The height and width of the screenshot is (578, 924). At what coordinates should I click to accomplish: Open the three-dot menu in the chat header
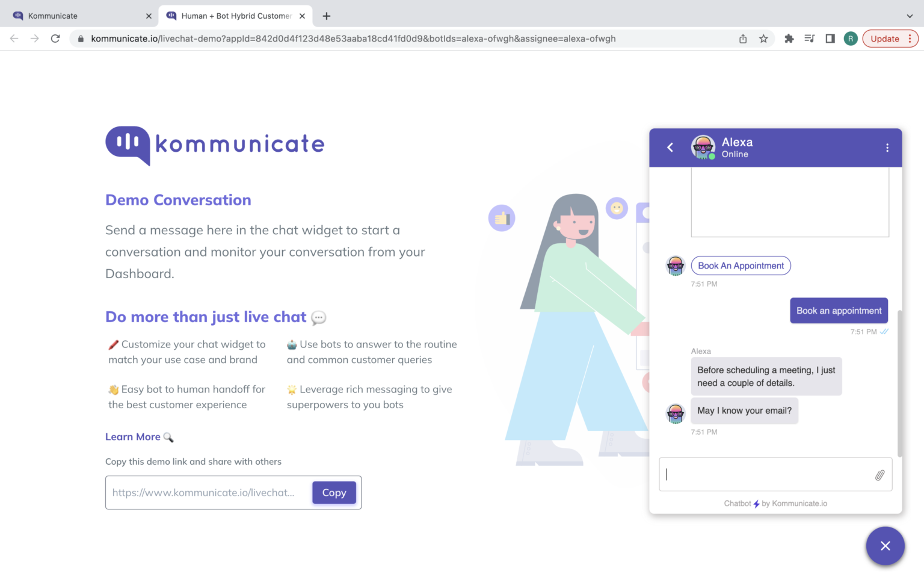[887, 147]
